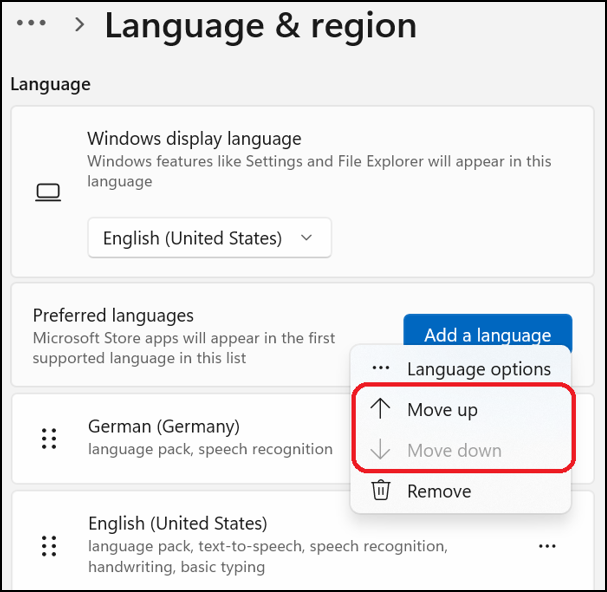Click the Add a language button

(x=487, y=331)
